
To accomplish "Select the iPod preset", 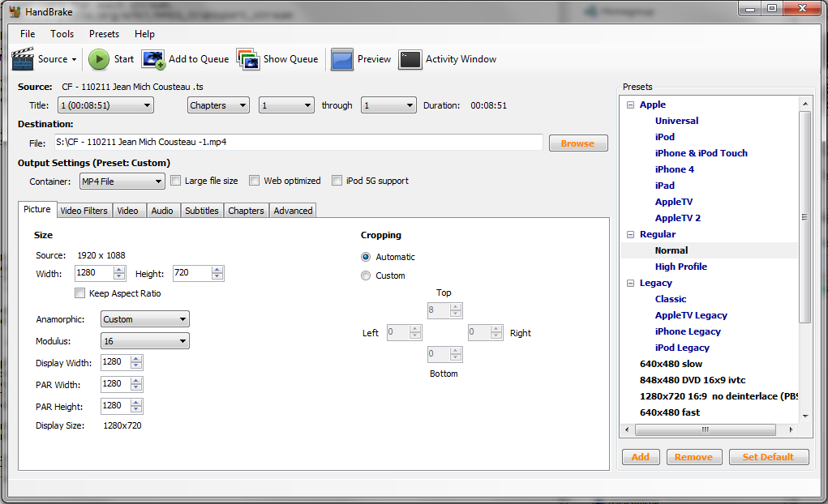I will click(665, 137).
